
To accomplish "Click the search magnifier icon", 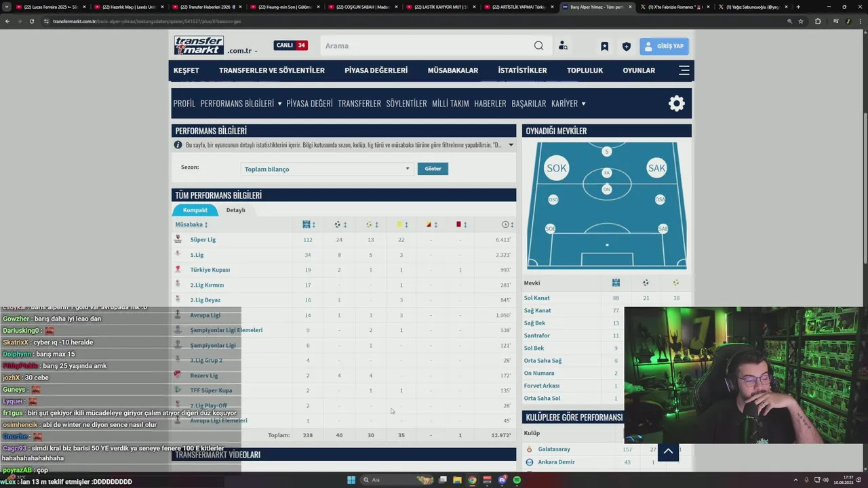I will 538,45.
